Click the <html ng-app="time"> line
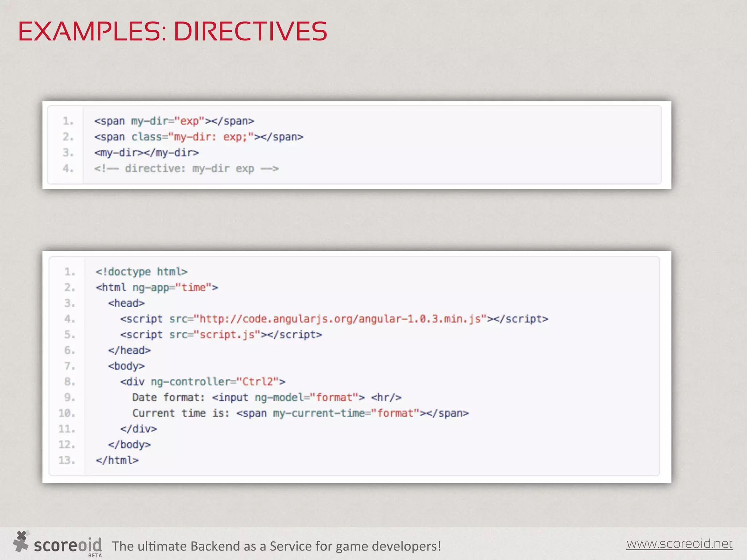 point(157,287)
